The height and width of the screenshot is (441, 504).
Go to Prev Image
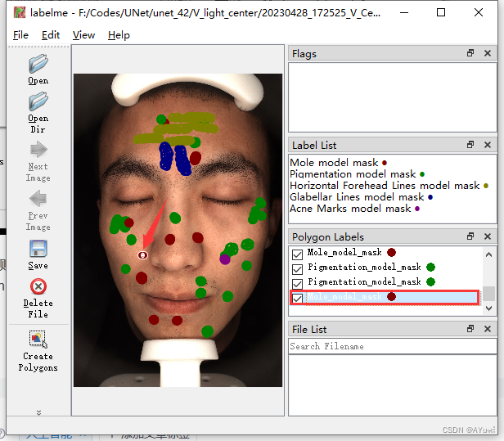[x=38, y=210]
